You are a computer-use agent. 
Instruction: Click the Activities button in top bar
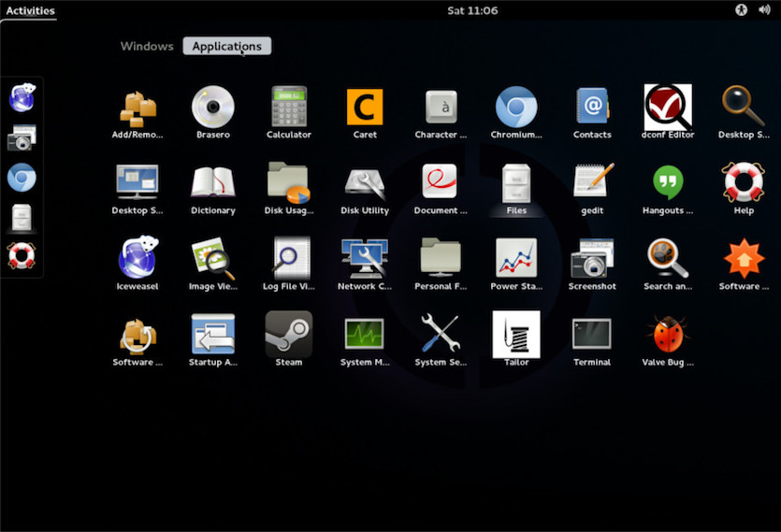[30, 10]
